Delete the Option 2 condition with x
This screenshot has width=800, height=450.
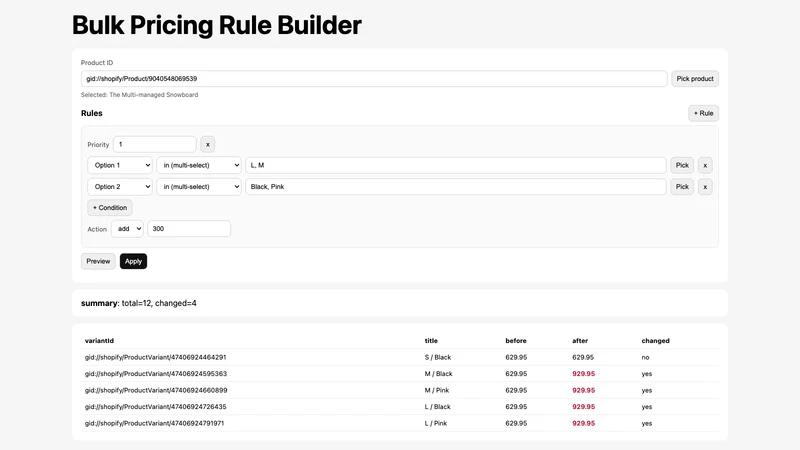pos(705,187)
